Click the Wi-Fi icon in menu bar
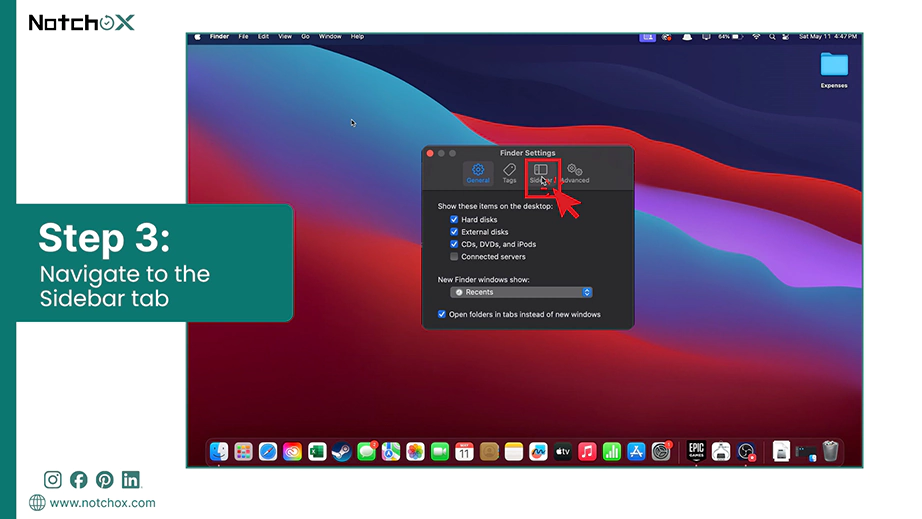 (x=756, y=36)
